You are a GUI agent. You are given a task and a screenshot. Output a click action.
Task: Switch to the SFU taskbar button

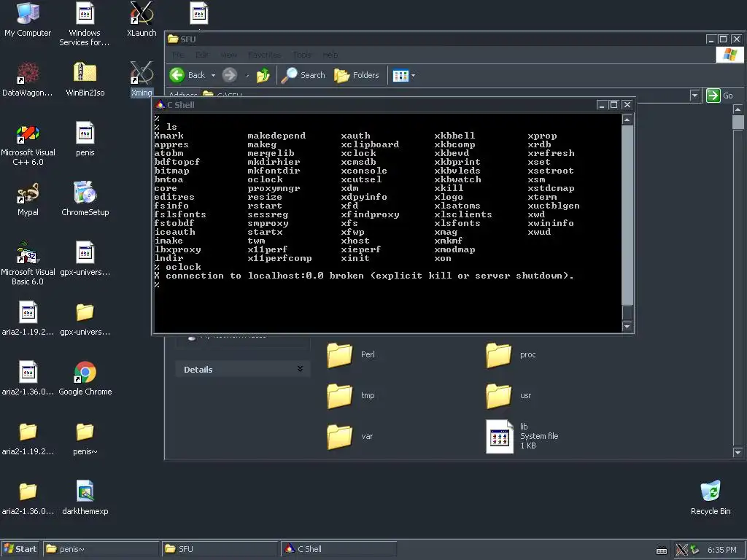click(219, 549)
